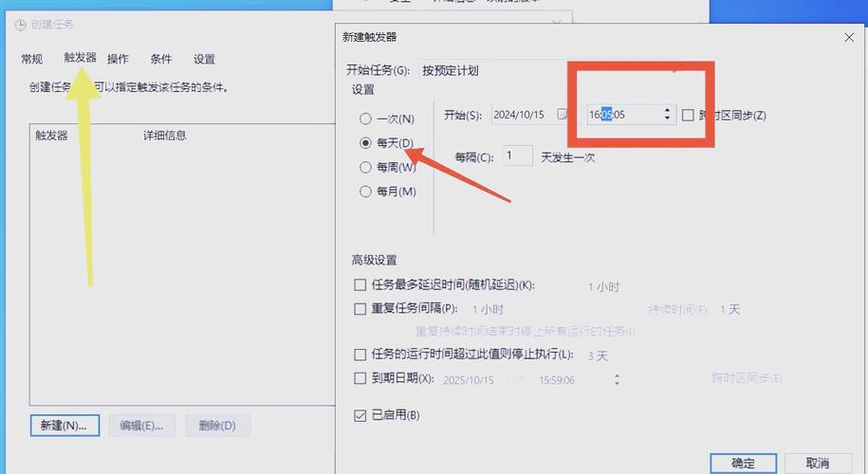Click the expiry time spinner 15:59:06

click(617, 380)
